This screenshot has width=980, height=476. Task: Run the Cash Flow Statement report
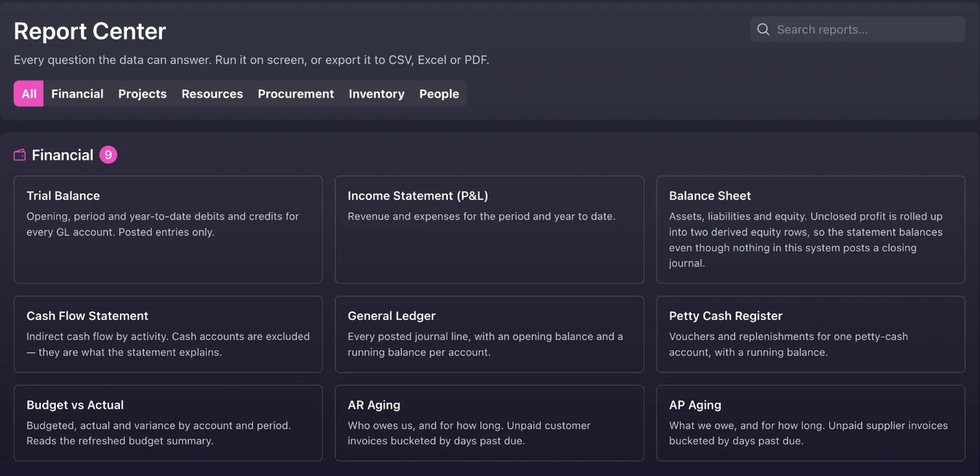[168, 334]
